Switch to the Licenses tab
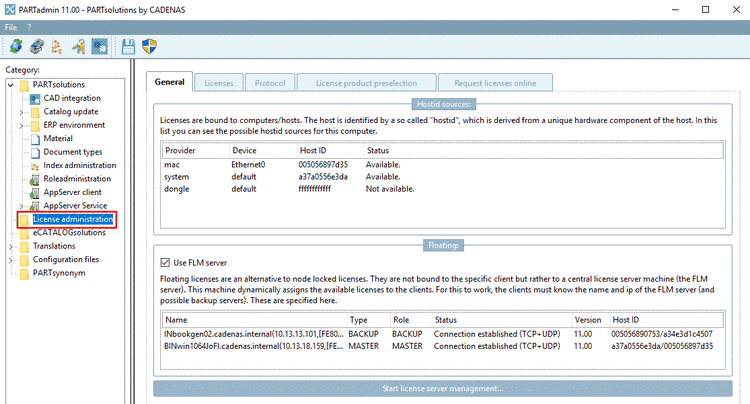The image size is (750, 404). pyautogui.click(x=219, y=83)
